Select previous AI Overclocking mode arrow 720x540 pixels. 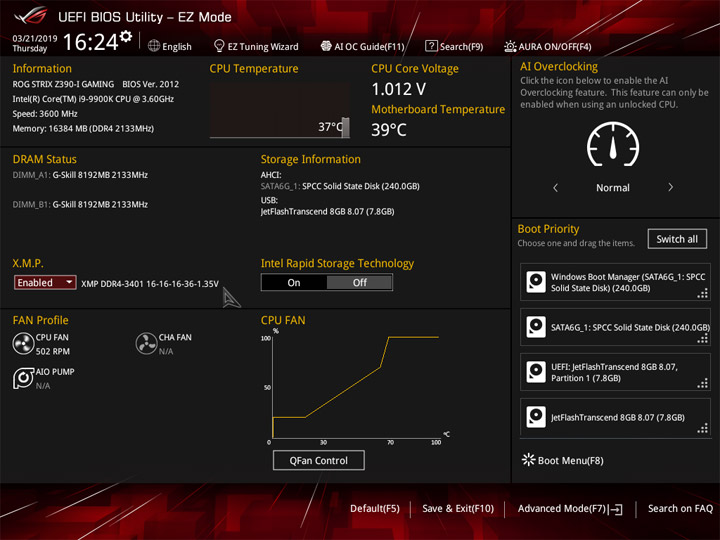click(x=556, y=187)
